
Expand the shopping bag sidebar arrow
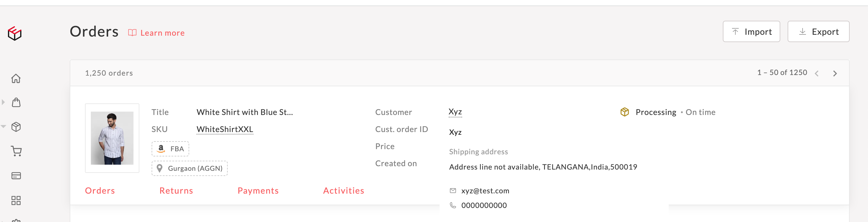point(3,102)
